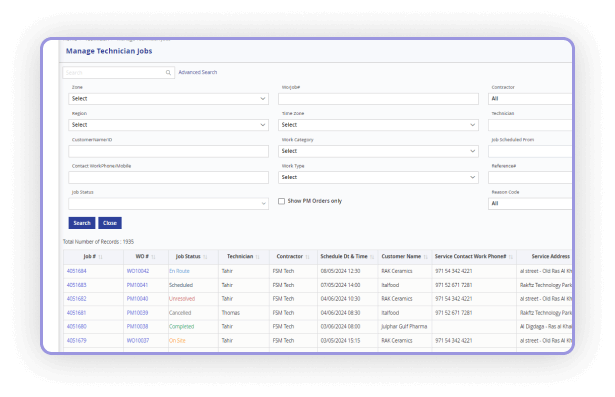Focus the Contact WorkPhone/Mobile field
The width and height of the screenshot is (615, 397).
pos(168,177)
